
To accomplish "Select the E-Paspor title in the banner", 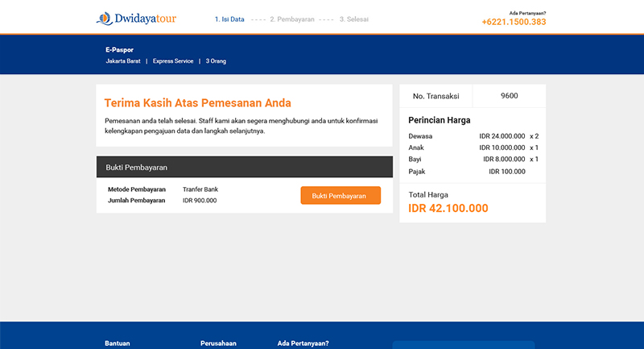I will (x=119, y=50).
